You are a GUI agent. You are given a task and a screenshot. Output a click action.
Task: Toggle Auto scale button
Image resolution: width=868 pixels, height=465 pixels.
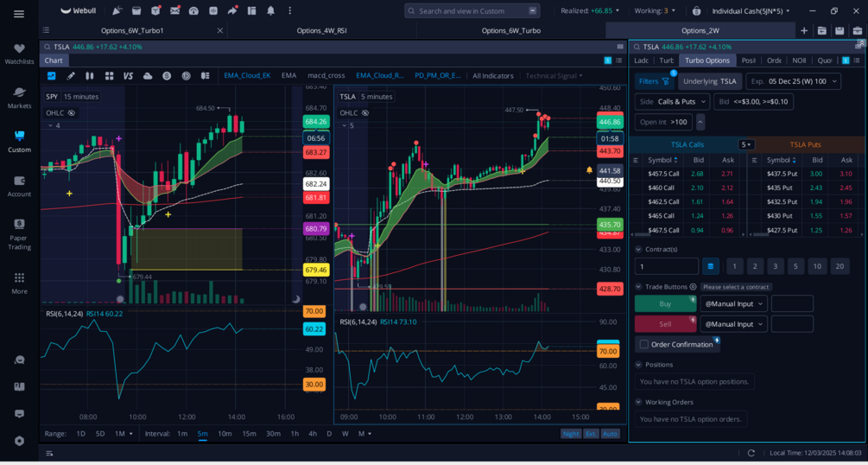[610, 433]
